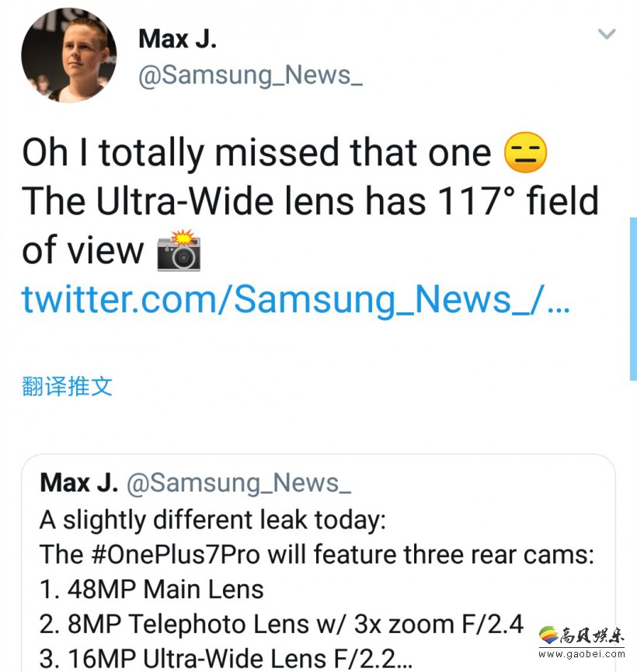Screen dimensions: 637x672
Task: Open the #OnePlus7Pro hashtag
Action: click(x=176, y=554)
